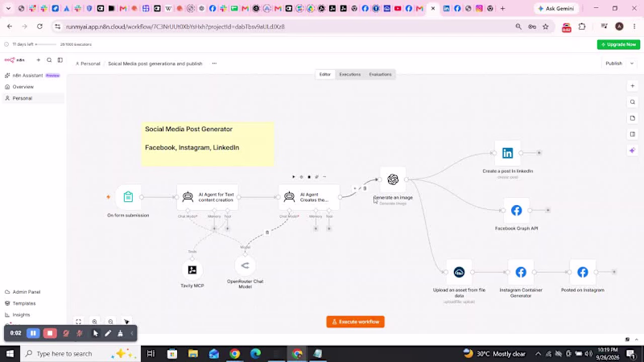Add a node after Posted on Instagram plus
The width and height of the screenshot is (644, 362).
point(614,272)
